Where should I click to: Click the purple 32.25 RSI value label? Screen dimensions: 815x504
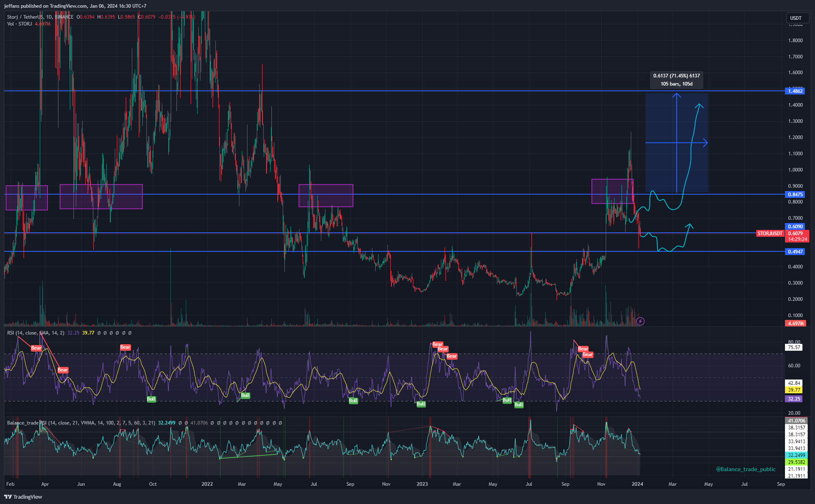tap(794, 399)
